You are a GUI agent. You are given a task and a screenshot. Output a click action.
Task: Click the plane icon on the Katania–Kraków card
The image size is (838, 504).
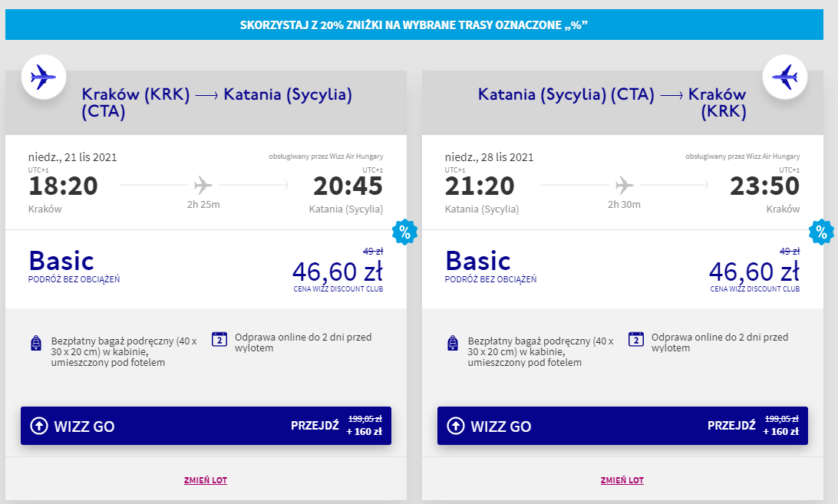click(784, 76)
